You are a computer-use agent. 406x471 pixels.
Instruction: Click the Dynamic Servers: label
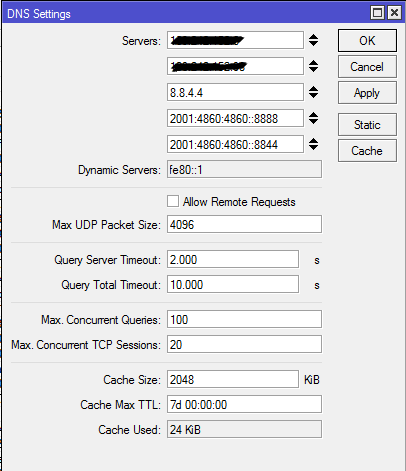click(119, 170)
